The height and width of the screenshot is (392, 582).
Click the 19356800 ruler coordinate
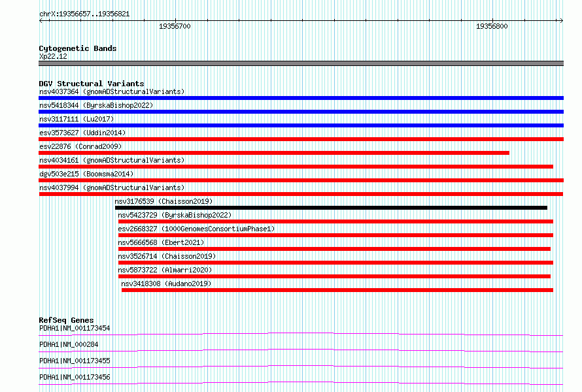click(492, 26)
